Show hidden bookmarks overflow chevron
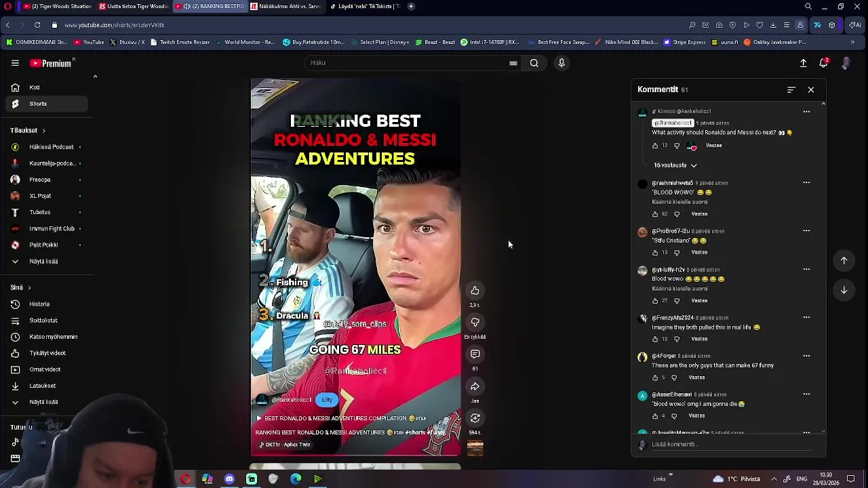868x488 pixels. [852, 42]
